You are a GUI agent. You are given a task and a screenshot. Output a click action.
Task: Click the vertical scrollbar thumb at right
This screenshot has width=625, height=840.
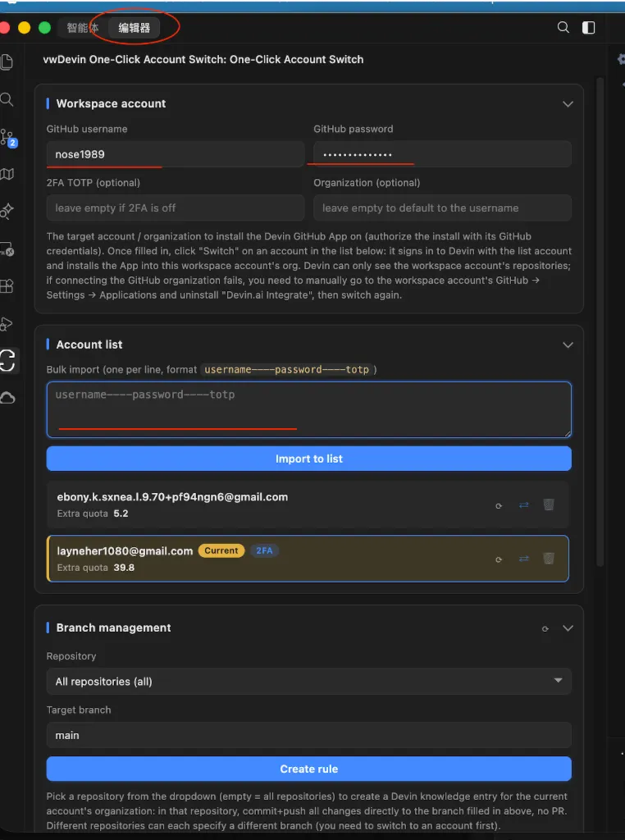pyautogui.click(x=600, y=322)
